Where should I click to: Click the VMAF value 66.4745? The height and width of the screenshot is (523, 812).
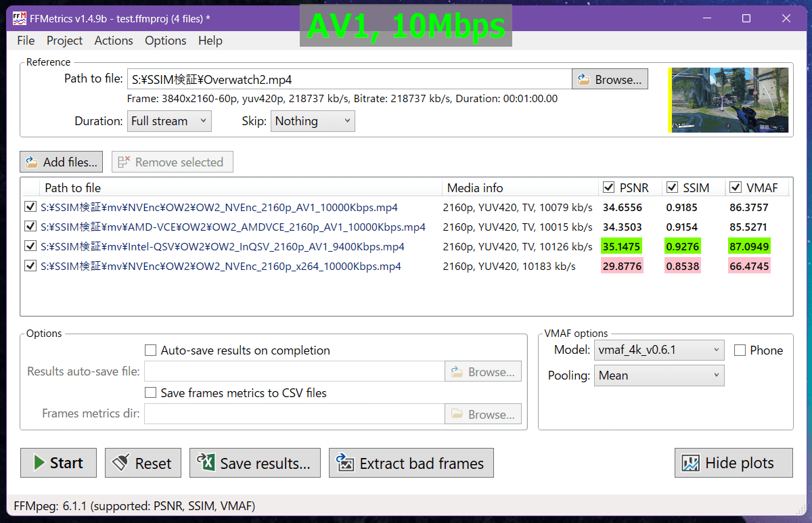pyautogui.click(x=749, y=266)
